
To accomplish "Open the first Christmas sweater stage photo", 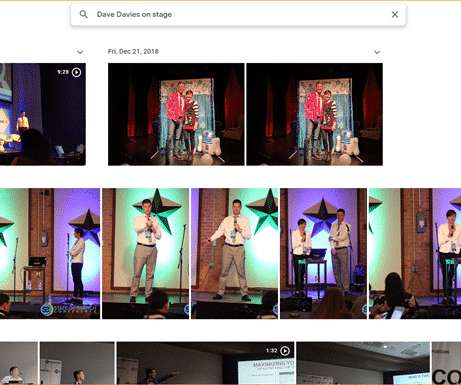I will pyautogui.click(x=176, y=114).
